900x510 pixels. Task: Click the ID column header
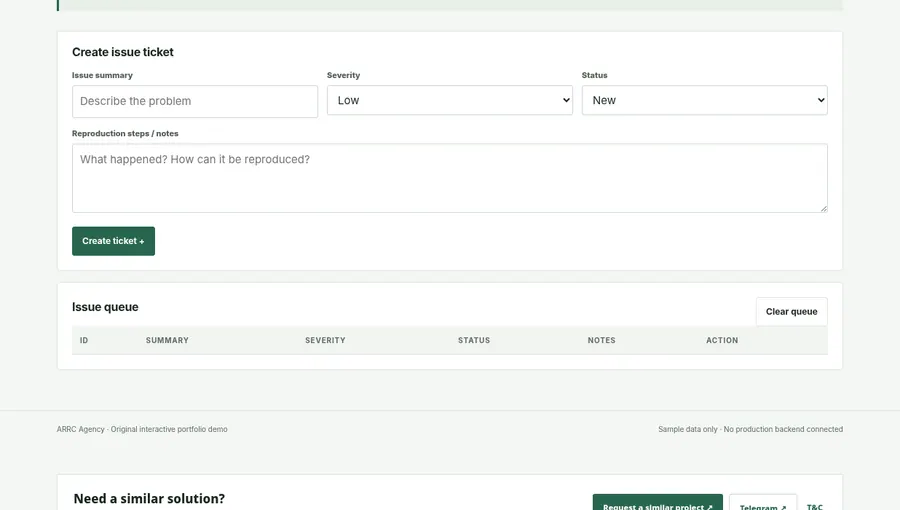point(84,340)
